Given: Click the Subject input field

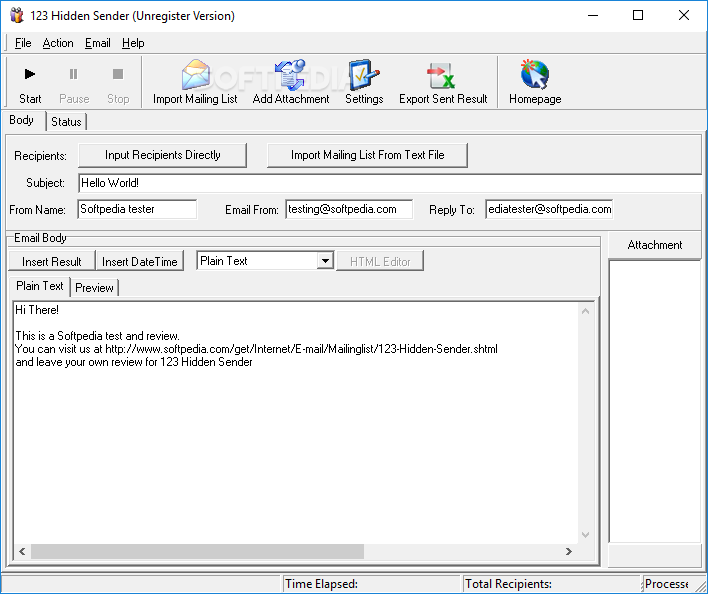Looking at the screenshot, I should coord(390,183).
